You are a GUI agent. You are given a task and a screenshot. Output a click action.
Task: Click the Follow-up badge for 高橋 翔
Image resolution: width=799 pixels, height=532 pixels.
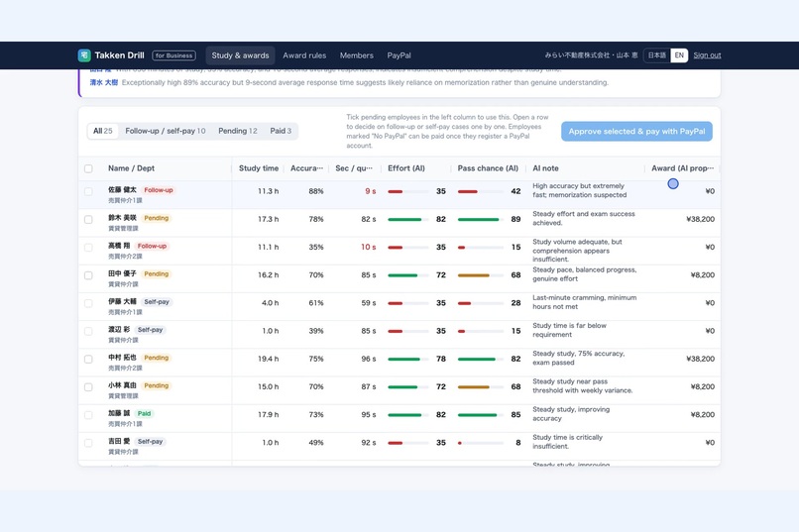coord(152,246)
